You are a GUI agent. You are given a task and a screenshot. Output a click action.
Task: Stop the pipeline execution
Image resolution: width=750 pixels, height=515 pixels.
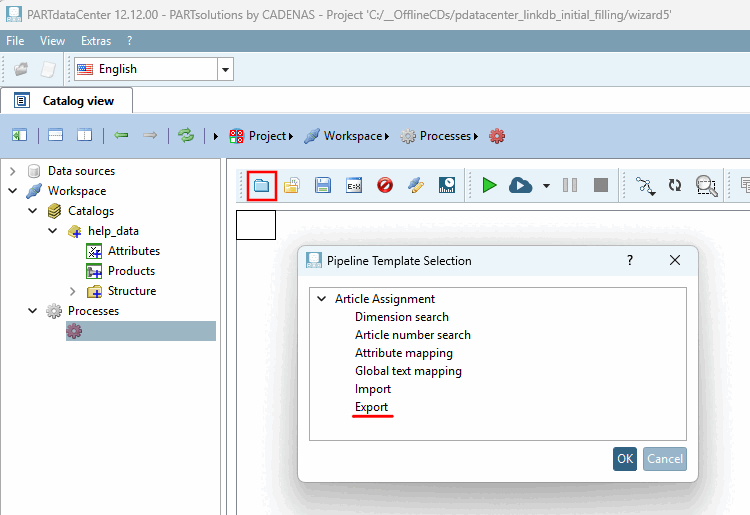click(601, 185)
